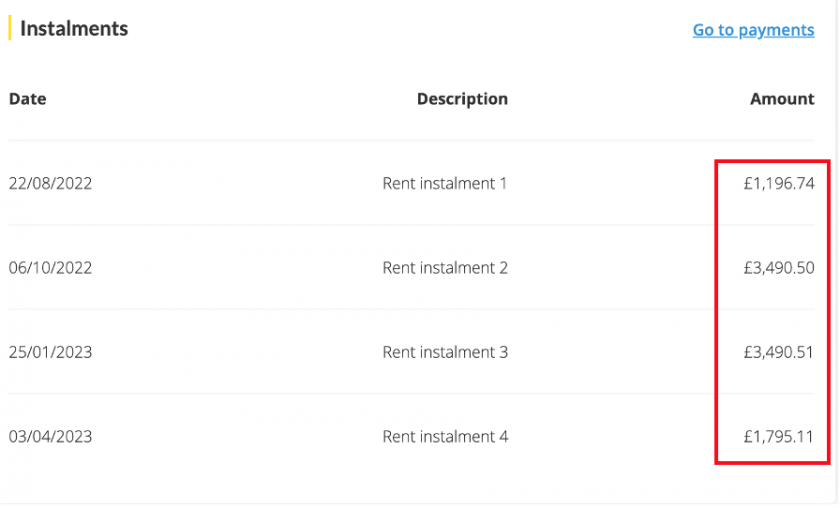Click the £1,795.11 amount

tap(778, 437)
